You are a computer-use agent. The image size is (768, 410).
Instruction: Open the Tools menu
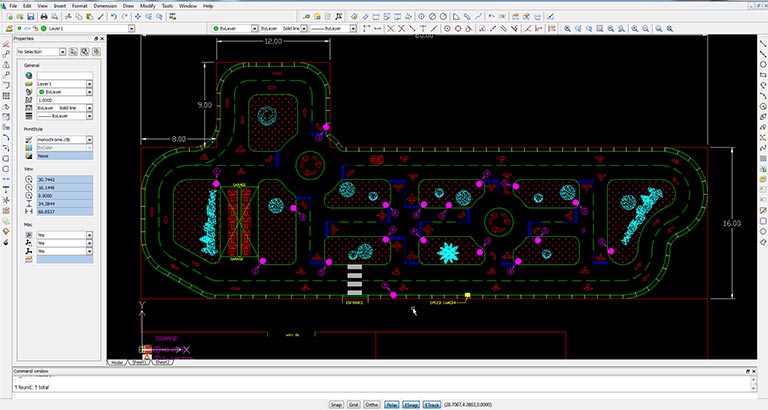pyautogui.click(x=168, y=6)
